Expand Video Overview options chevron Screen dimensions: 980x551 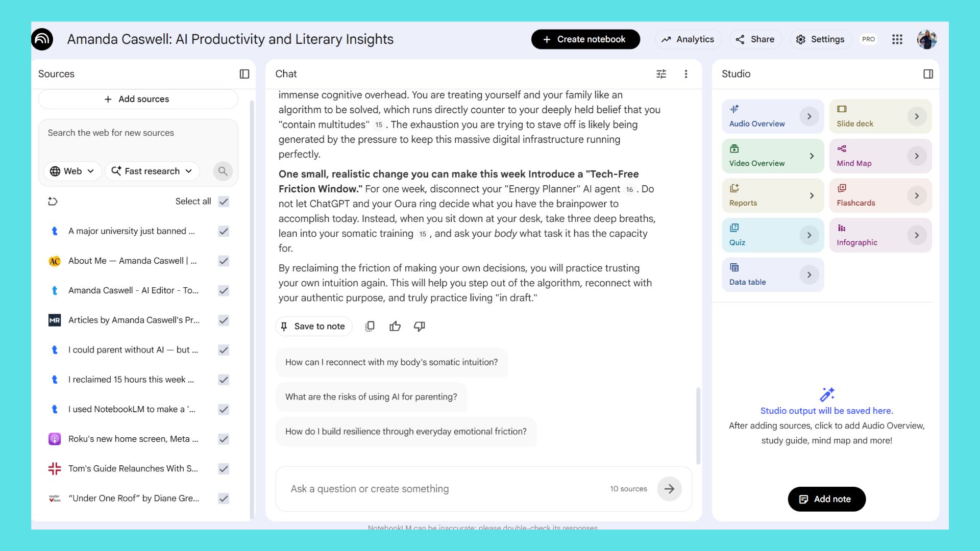click(812, 156)
